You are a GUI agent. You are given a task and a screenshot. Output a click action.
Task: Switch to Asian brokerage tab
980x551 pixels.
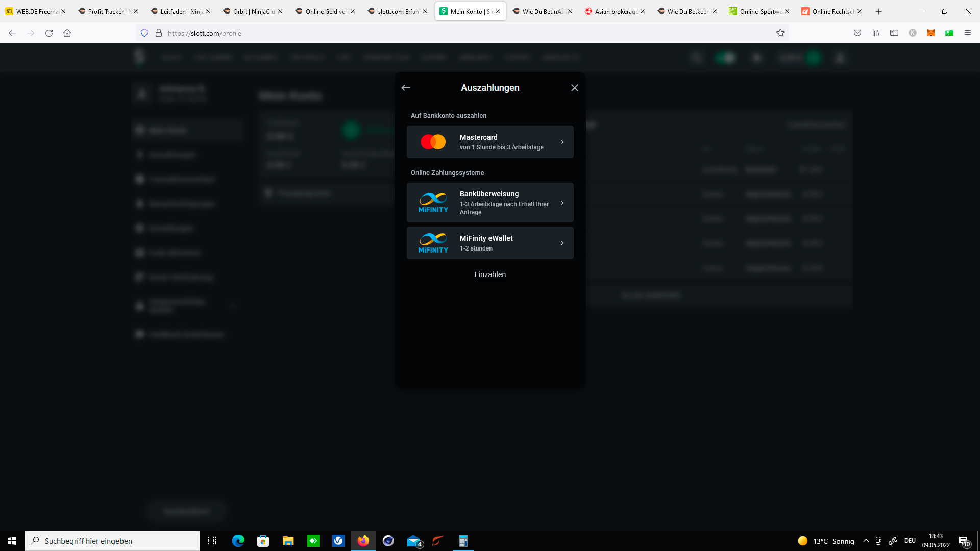click(x=615, y=11)
